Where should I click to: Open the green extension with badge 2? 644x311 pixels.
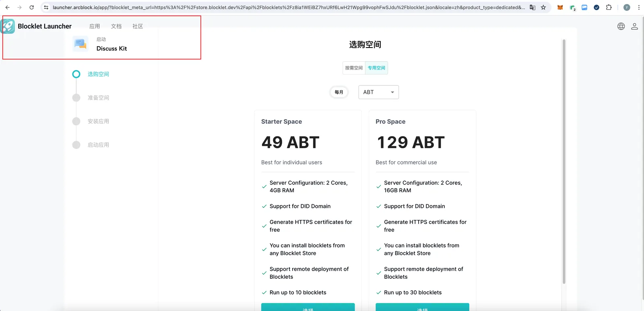[573, 8]
